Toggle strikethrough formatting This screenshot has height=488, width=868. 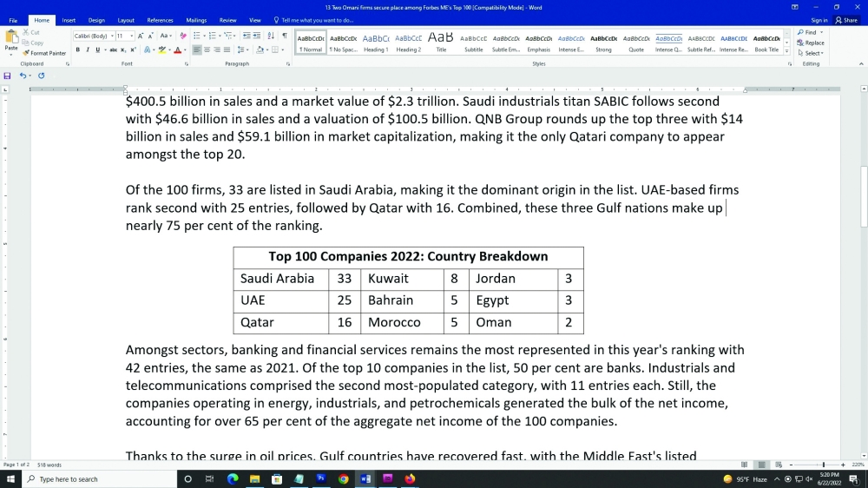(x=113, y=49)
